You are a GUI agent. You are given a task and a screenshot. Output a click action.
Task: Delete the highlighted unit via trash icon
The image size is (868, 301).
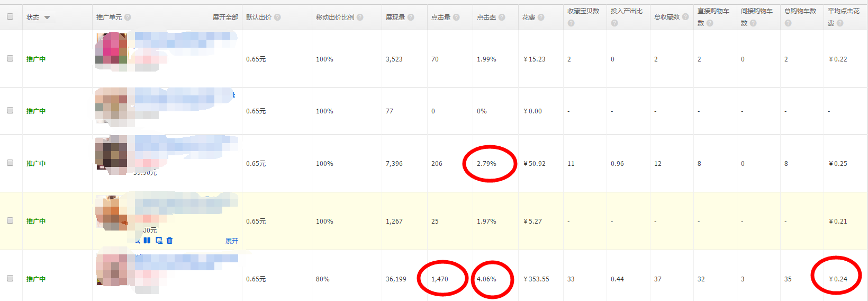169,241
